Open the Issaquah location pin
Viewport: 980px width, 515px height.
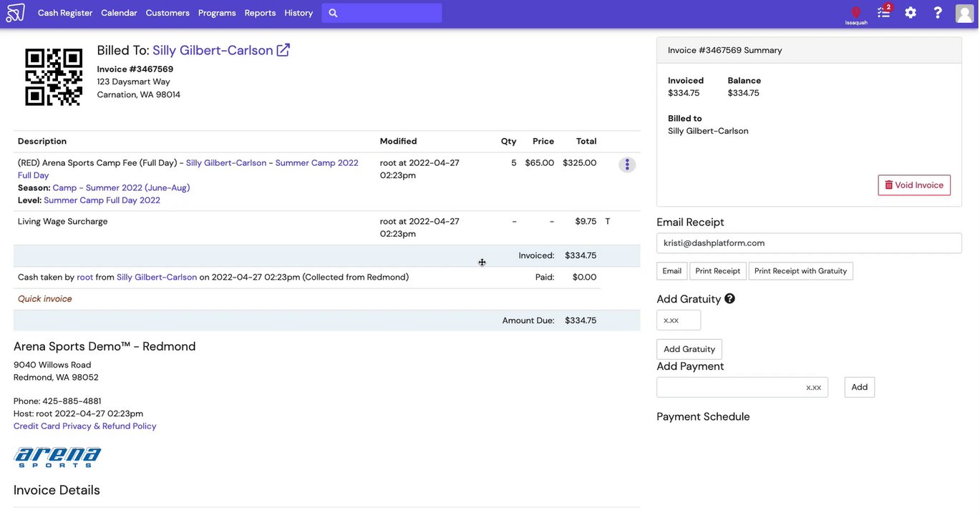point(856,15)
